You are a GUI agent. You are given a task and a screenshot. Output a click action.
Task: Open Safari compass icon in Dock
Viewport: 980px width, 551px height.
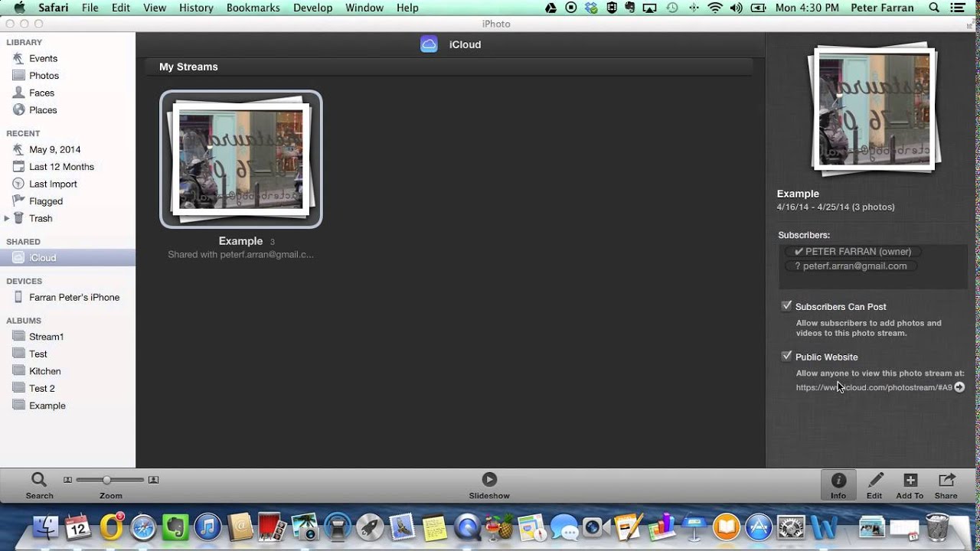tap(143, 527)
